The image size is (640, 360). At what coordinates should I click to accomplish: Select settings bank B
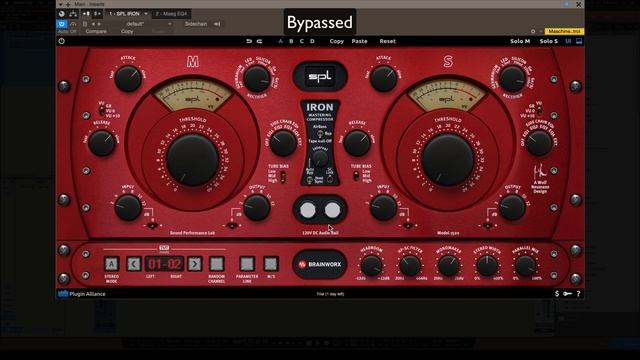pyautogui.click(x=291, y=41)
